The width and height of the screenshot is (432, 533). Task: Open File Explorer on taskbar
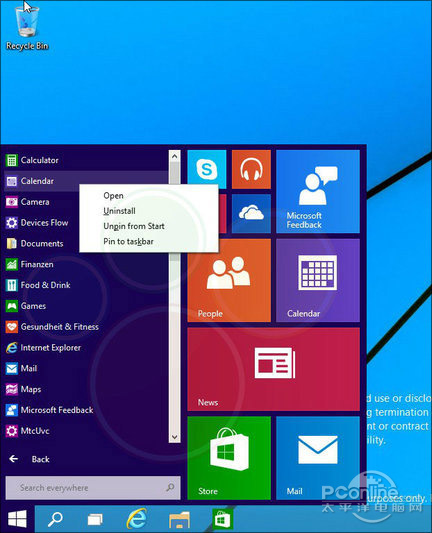point(179,519)
